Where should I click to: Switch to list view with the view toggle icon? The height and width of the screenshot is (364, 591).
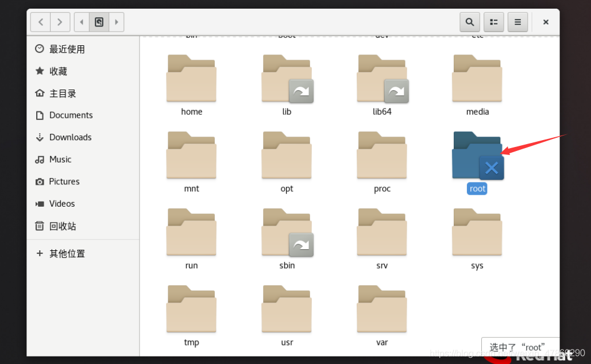tap(494, 22)
